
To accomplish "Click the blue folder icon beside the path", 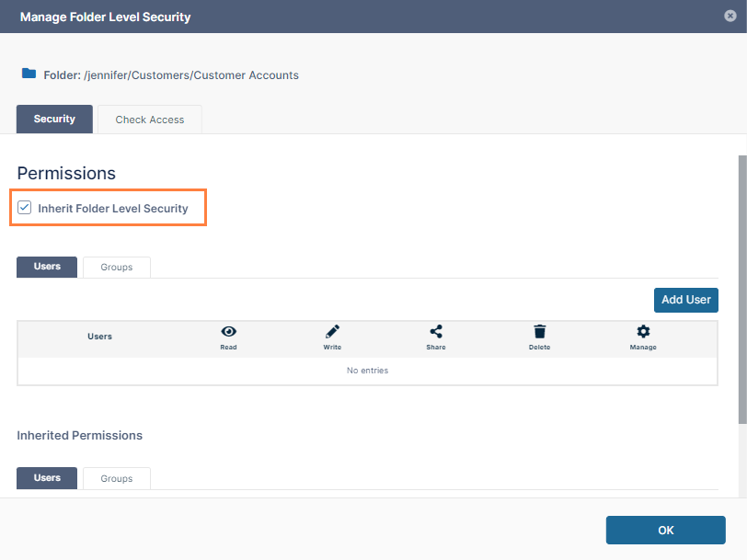I will click(29, 74).
